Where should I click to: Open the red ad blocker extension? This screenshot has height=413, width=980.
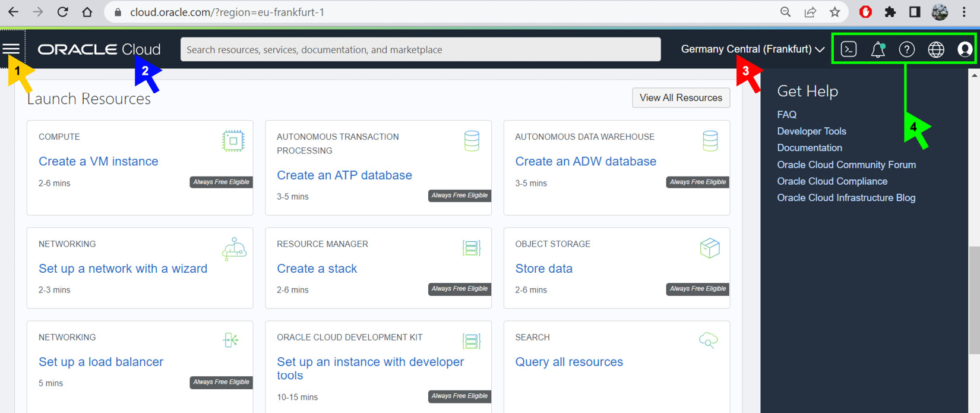865,12
